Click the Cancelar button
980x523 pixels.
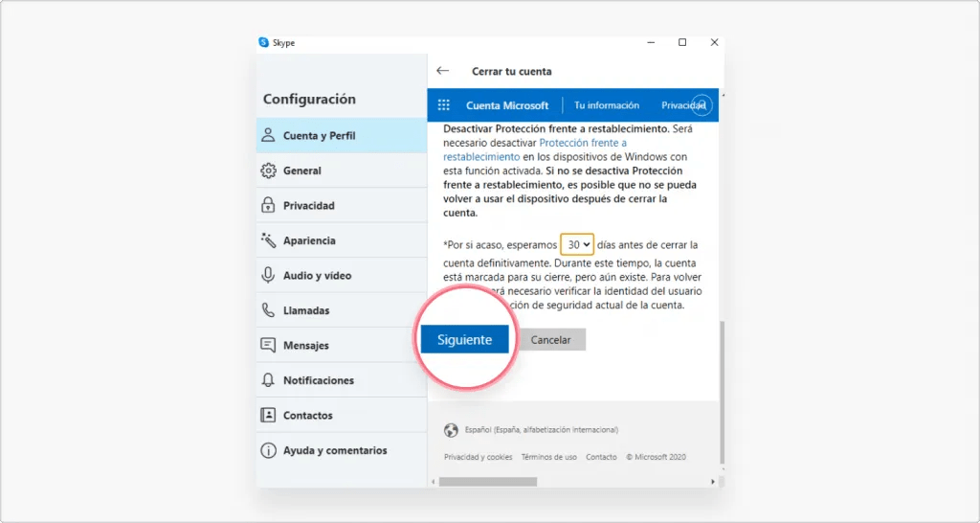(550, 340)
